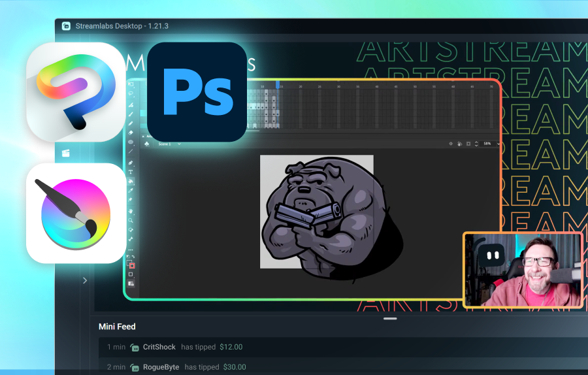Click the webcam feed thumbnail
588x375 pixels.
click(x=523, y=270)
